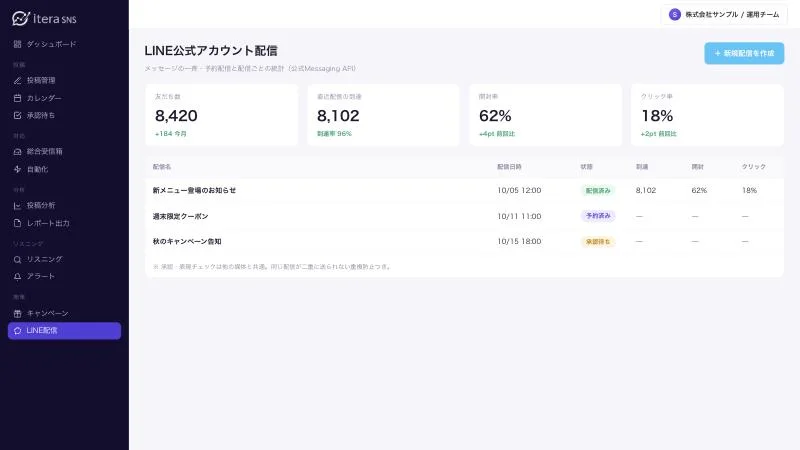This screenshot has height=450, width=800.
Task: Click the +184 今月 growth text
Action: coord(170,134)
